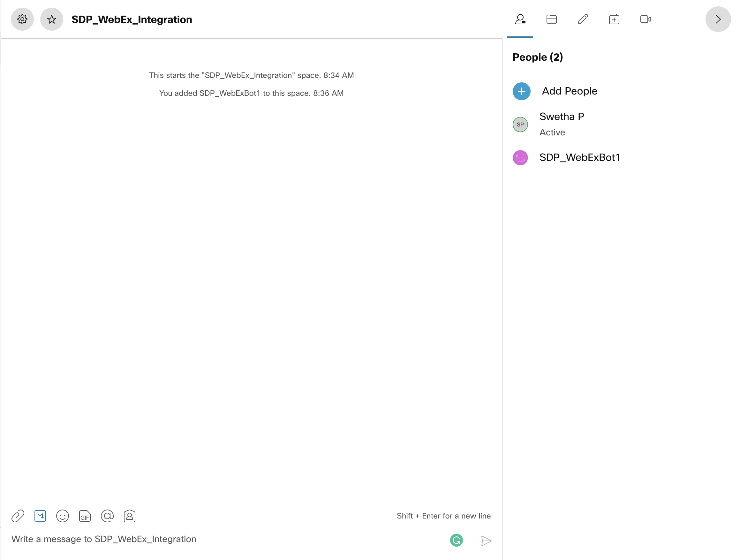Viewport: 740px width, 560px height.
Task: Click the Add People label
Action: pos(570,91)
